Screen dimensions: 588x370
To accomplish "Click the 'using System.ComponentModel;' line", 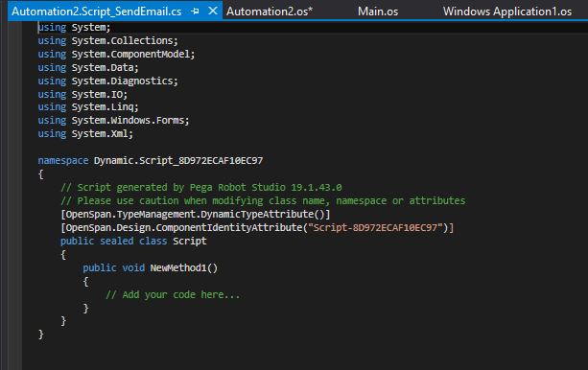I will (116, 54).
